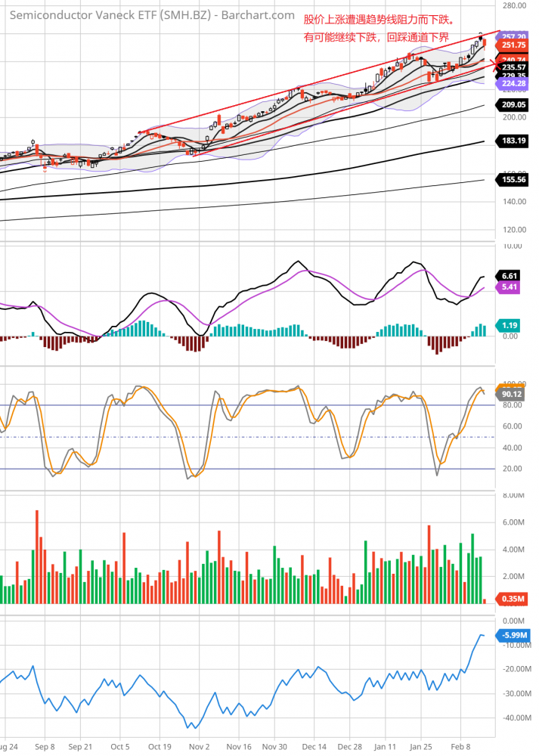The image size is (539, 756).
Task: Click the Dec 14 date on time axis
Action: coord(314,745)
